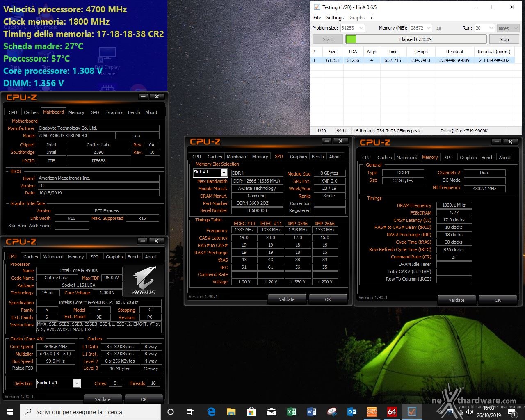This screenshot has width=525, height=420.
Task: Switch to AIDA64 taskbar icon
Action: pyautogui.click(x=392, y=412)
